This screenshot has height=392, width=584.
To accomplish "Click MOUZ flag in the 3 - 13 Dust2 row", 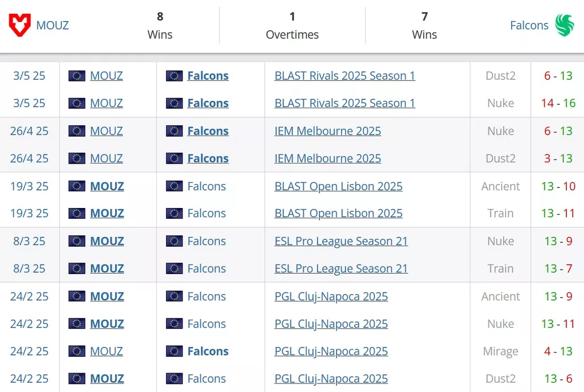I will point(77,158).
